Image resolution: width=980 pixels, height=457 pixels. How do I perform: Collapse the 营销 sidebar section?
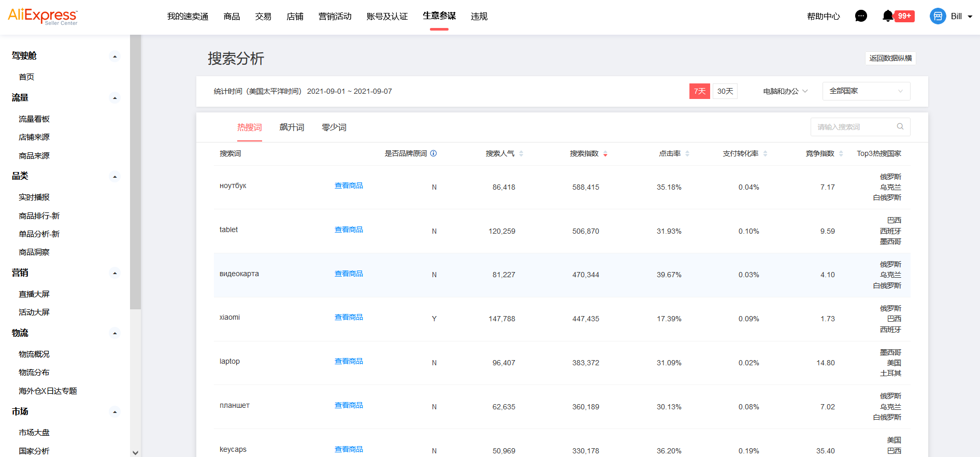click(115, 273)
